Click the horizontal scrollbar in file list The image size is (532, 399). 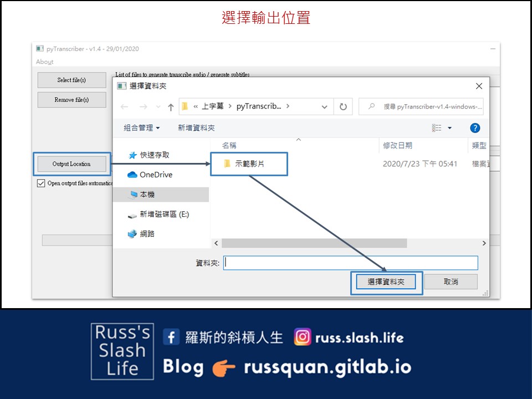[x=314, y=243]
